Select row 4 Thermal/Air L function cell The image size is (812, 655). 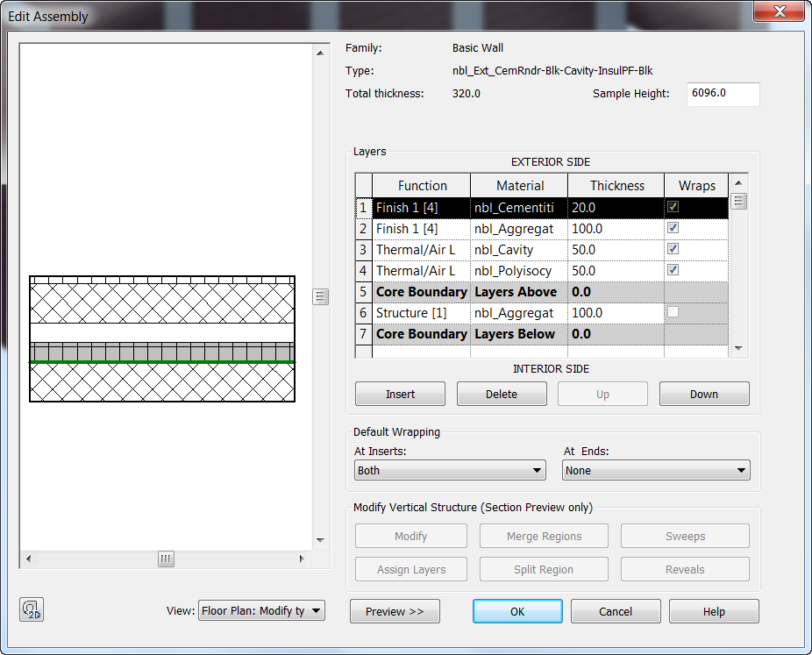[422, 271]
